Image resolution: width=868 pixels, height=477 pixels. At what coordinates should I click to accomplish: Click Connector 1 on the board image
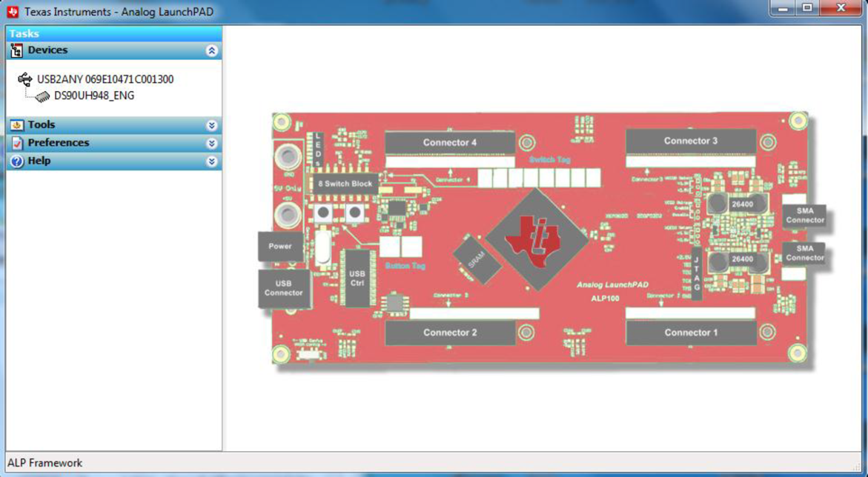692,333
